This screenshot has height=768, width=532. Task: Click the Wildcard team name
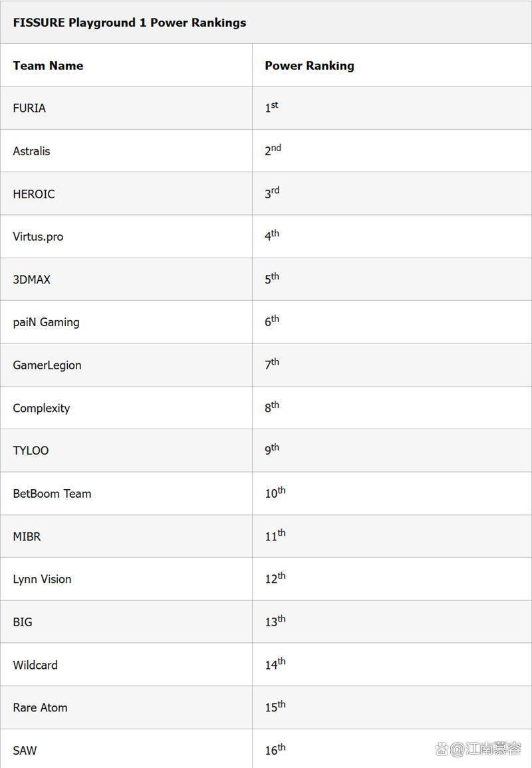click(x=35, y=665)
